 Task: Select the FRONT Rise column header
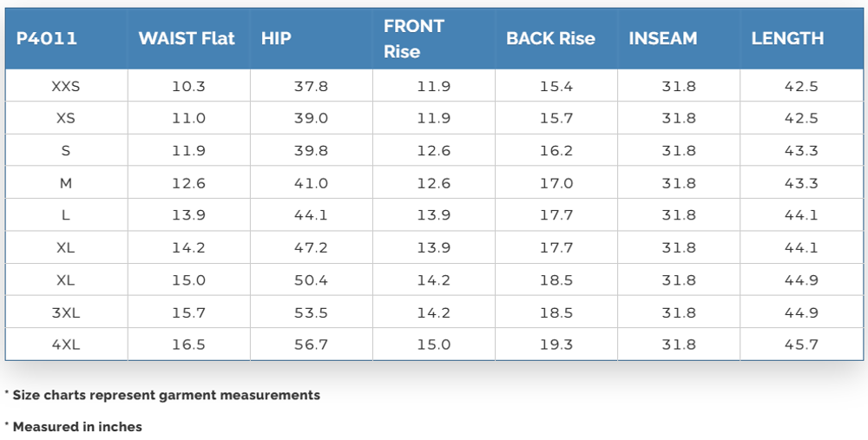tap(414, 38)
